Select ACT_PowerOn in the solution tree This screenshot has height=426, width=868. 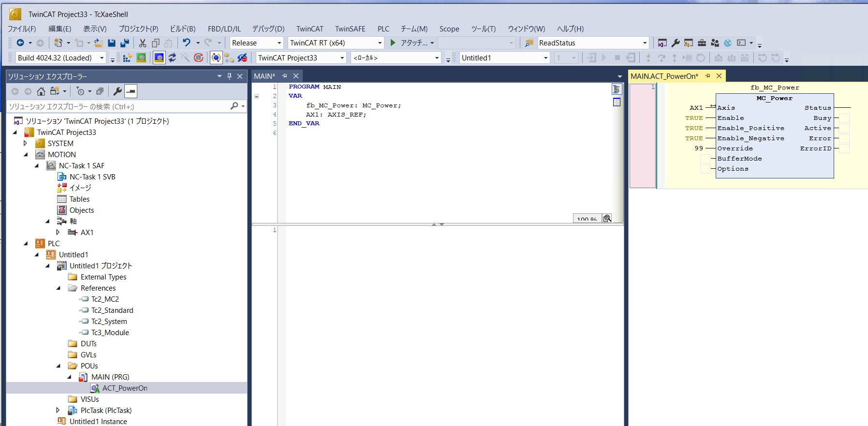pyautogui.click(x=125, y=388)
